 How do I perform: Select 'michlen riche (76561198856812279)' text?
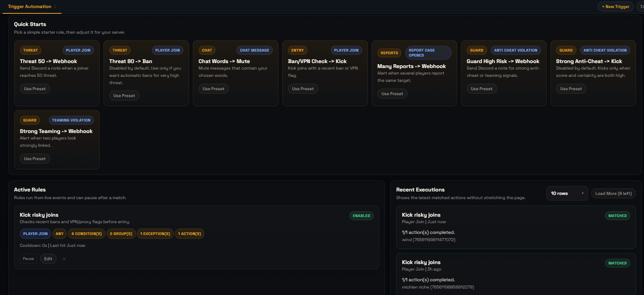438,287
